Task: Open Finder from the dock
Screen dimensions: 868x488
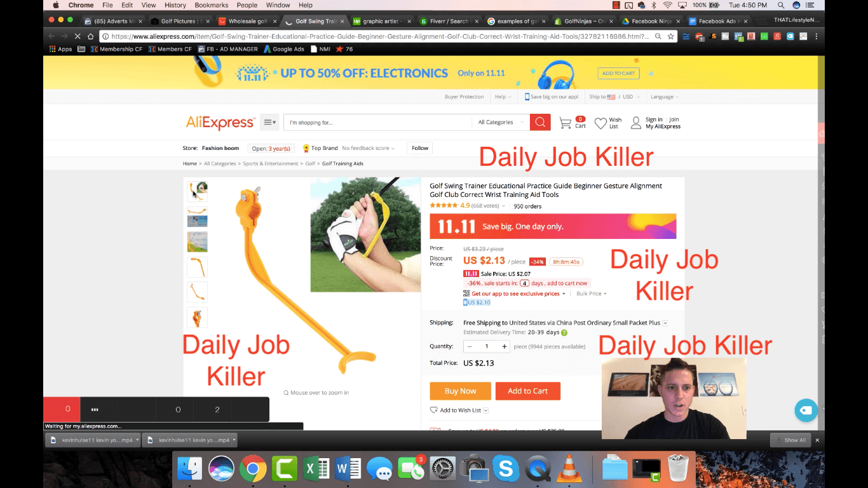Action: click(x=190, y=469)
